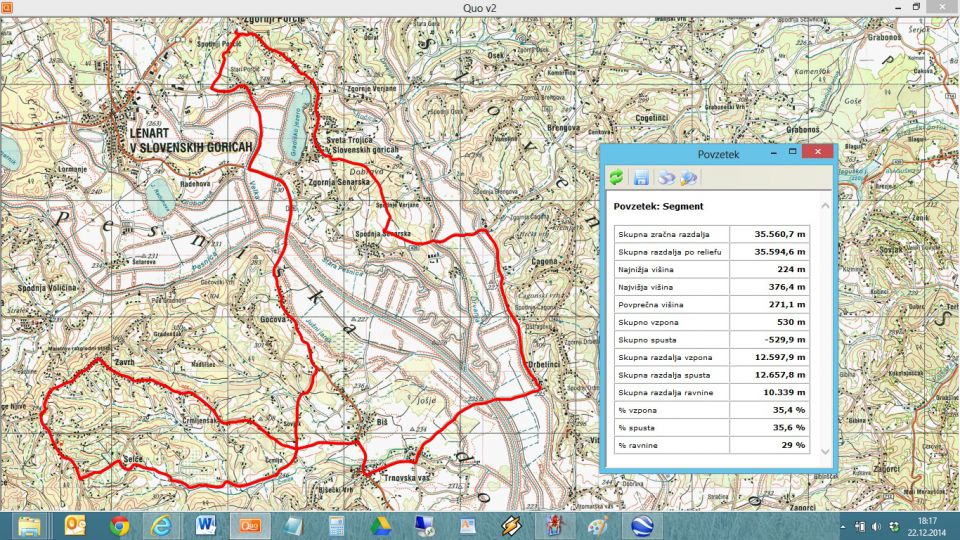The image size is (960, 540).
Task: Open the taskbar clock showing 18:17
Action: [927, 527]
